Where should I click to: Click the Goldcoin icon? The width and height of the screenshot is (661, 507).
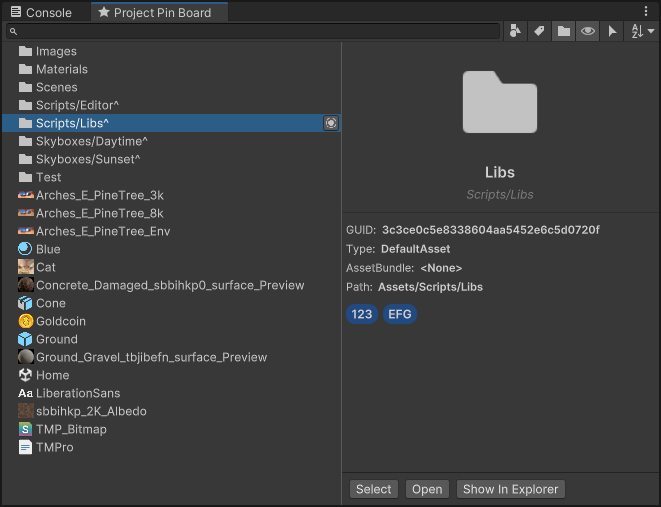pos(26,321)
